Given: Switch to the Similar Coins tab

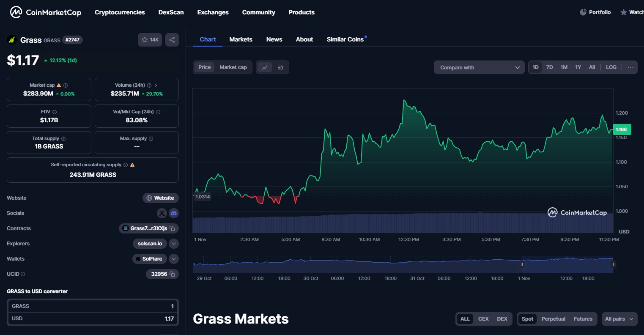Looking at the screenshot, I should 345,39.
